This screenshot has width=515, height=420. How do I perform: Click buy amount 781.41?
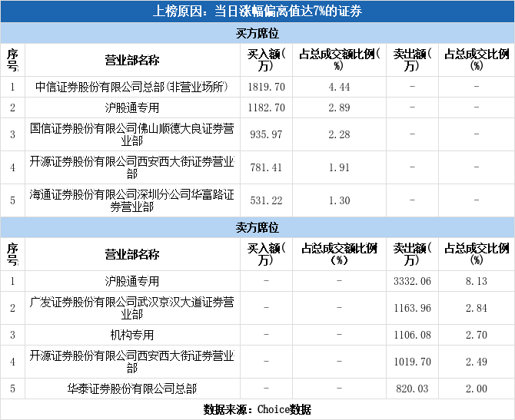(267, 167)
